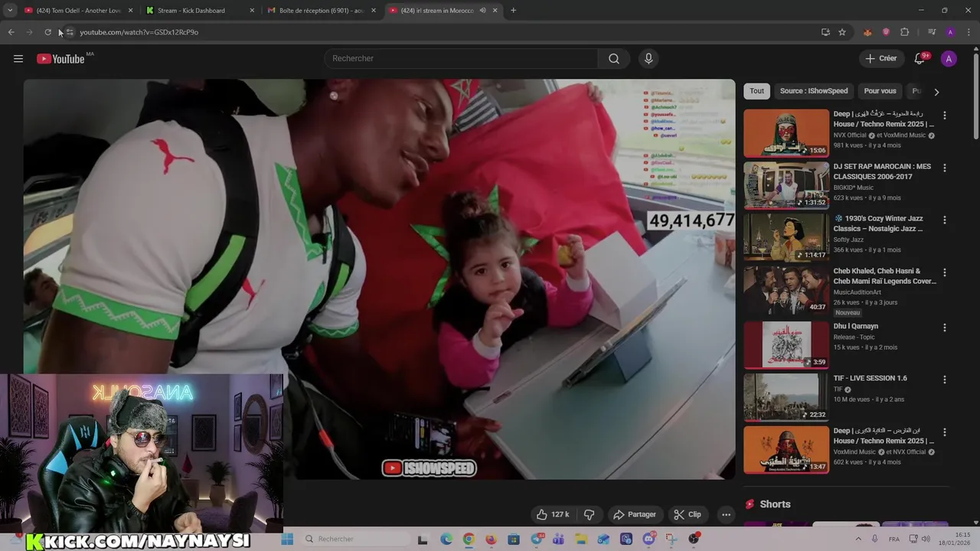The image size is (980, 551).
Task: Open more actions below the video
Action: [x=726, y=514]
